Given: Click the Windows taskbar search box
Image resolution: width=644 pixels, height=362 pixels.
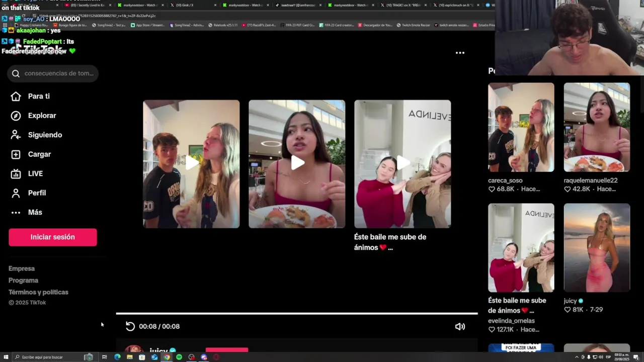Looking at the screenshot, I should [54, 357].
